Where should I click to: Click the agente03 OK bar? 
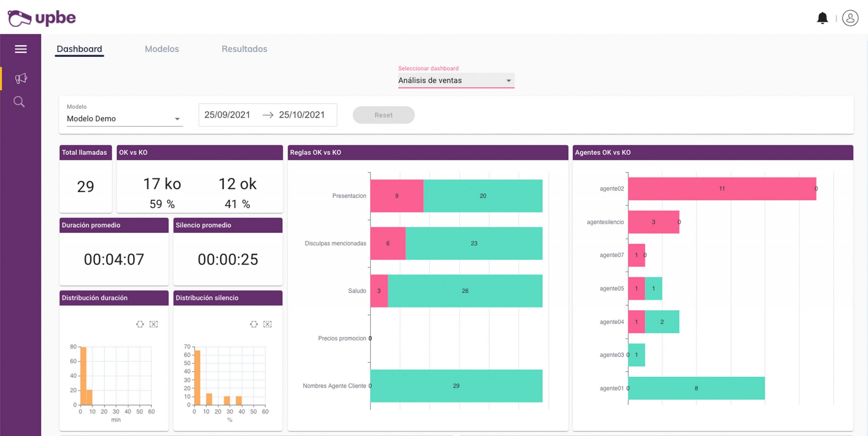coord(636,355)
